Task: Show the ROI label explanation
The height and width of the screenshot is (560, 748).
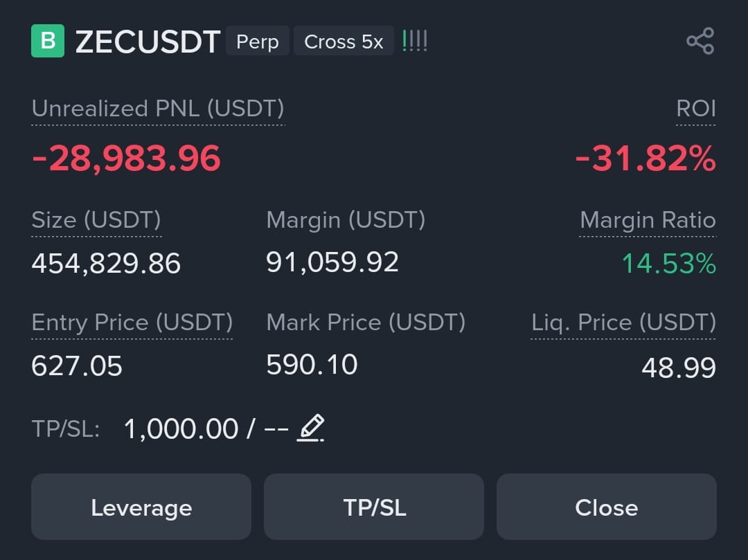Action: pos(696,109)
